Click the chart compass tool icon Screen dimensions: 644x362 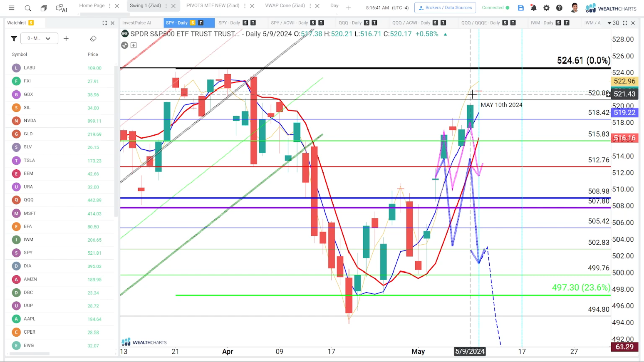(125, 45)
